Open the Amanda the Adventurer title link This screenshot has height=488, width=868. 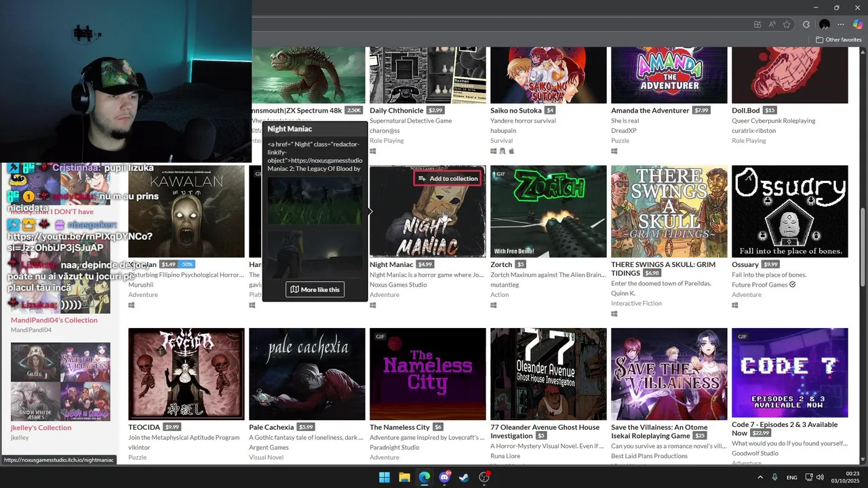pyautogui.click(x=650, y=110)
